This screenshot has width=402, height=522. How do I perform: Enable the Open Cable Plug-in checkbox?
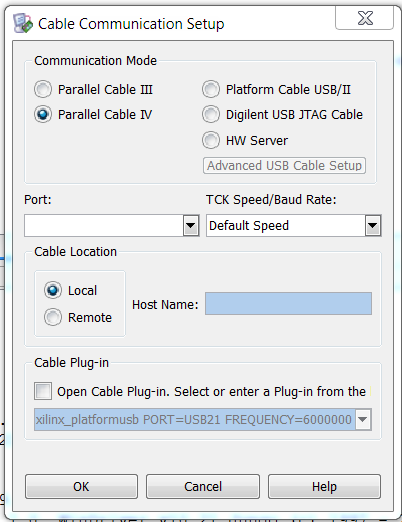click(43, 391)
